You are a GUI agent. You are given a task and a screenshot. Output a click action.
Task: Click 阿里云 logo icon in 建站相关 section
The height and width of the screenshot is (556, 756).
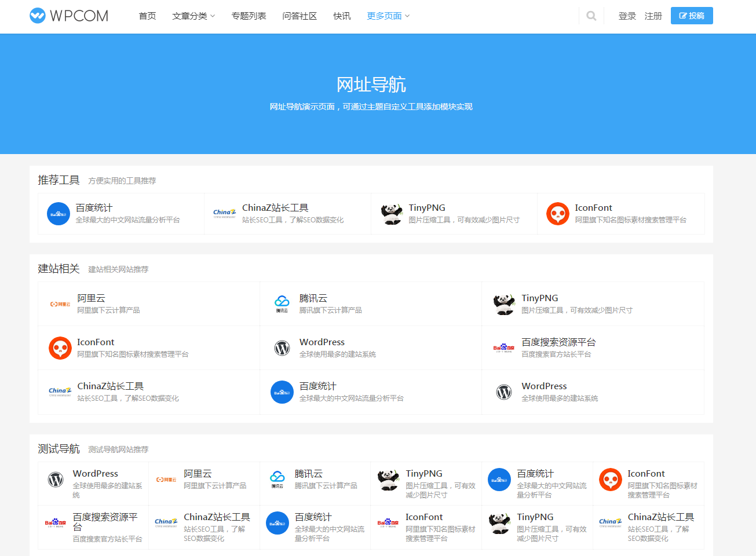tap(60, 304)
